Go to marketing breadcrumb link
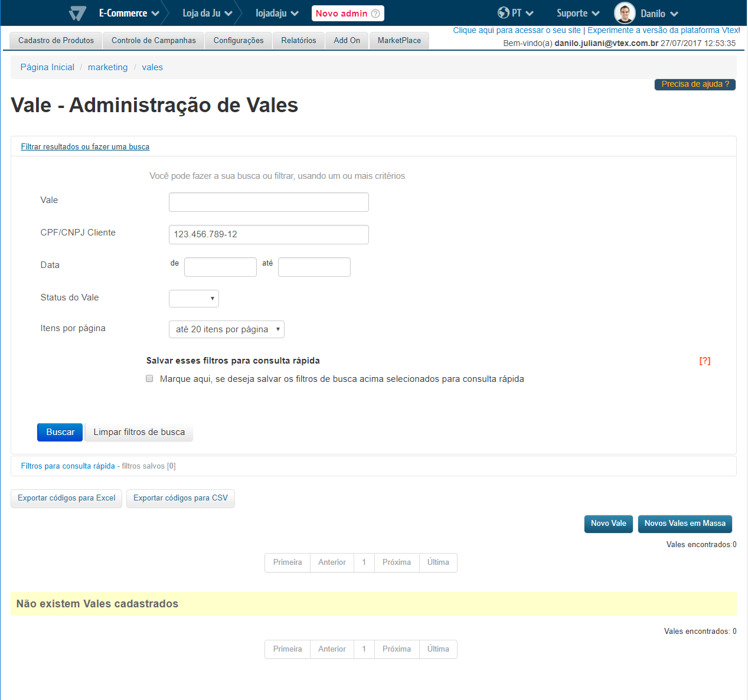Image resolution: width=748 pixels, height=700 pixels. click(107, 67)
